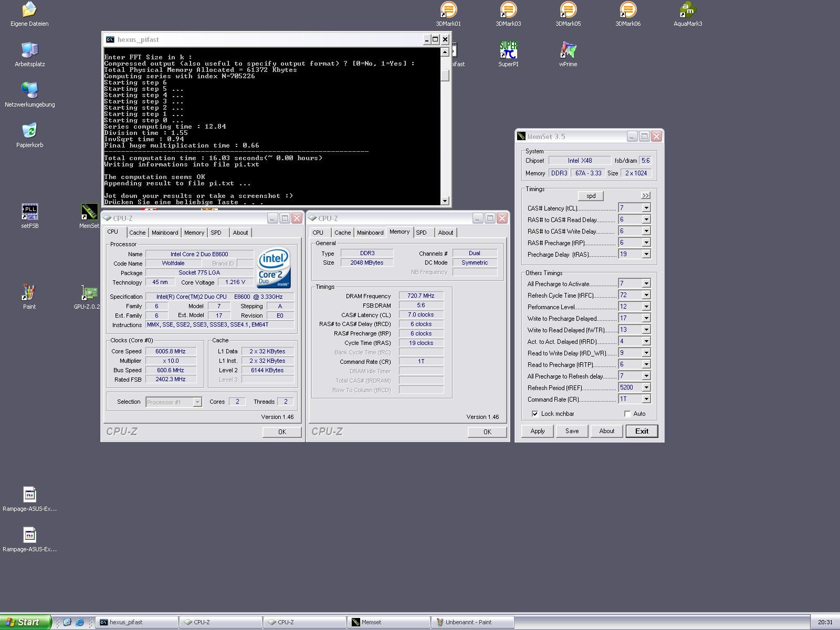
Task: Click Save in MemSet
Action: 572,431
